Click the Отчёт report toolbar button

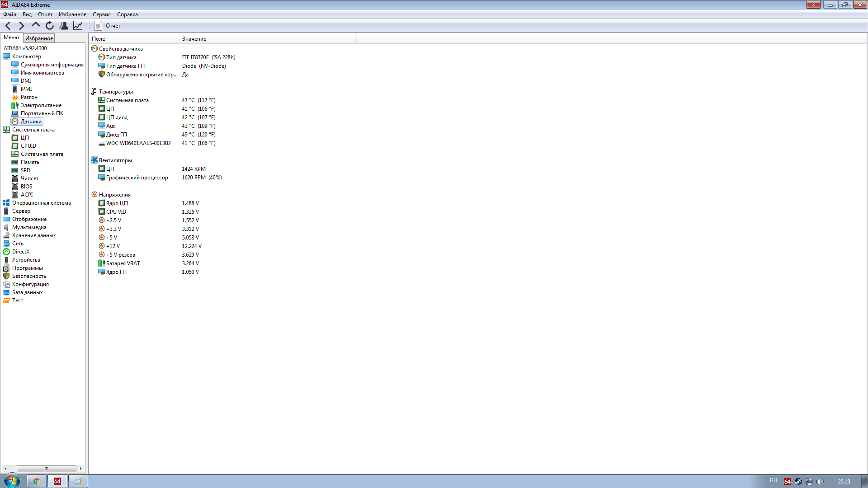pyautogui.click(x=108, y=26)
